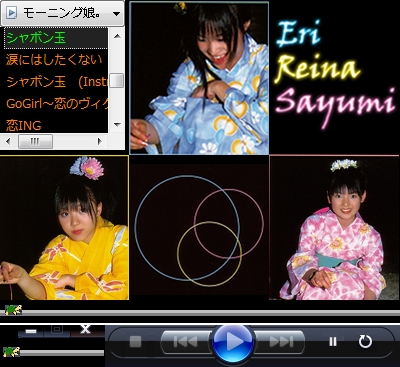Close the player with the X button
This screenshot has height=367, width=400.
[x=86, y=329]
